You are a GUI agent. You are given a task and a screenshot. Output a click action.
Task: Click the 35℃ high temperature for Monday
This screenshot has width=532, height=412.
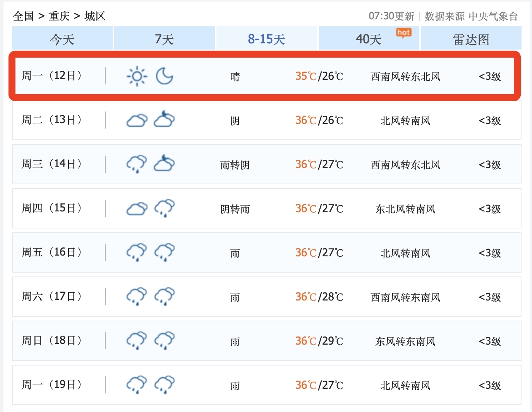(305, 76)
